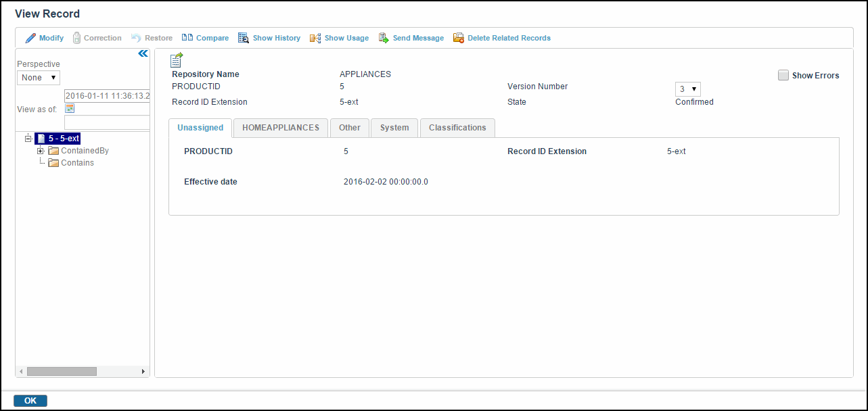Click the Show Usage link text

347,39
